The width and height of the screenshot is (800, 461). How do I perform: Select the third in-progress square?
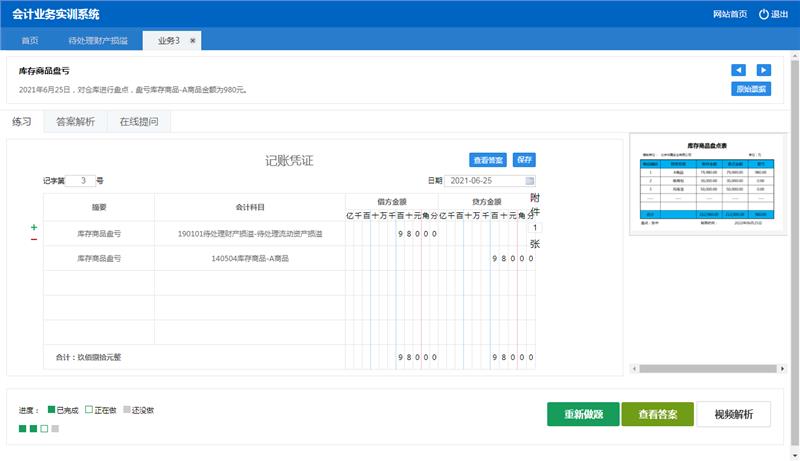pyautogui.click(x=45, y=429)
